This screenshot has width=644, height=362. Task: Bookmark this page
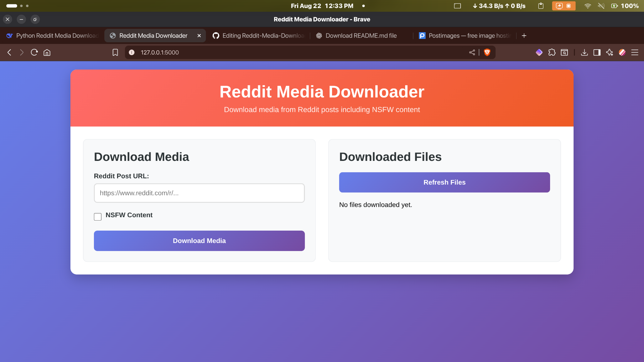click(115, 52)
